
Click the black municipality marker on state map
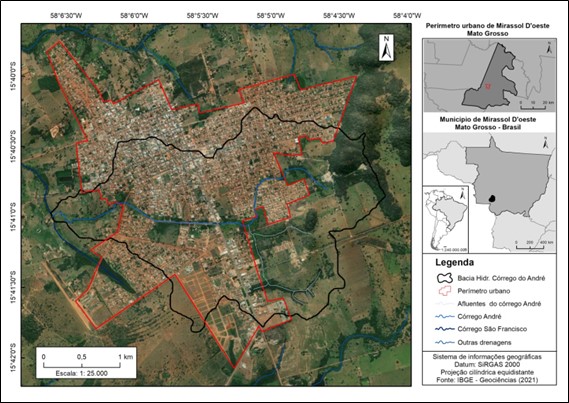(x=492, y=198)
